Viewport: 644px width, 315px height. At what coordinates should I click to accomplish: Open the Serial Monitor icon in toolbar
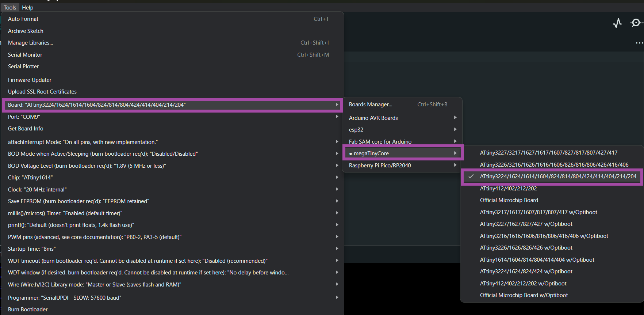pyautogui.click(x=636, y=23)
